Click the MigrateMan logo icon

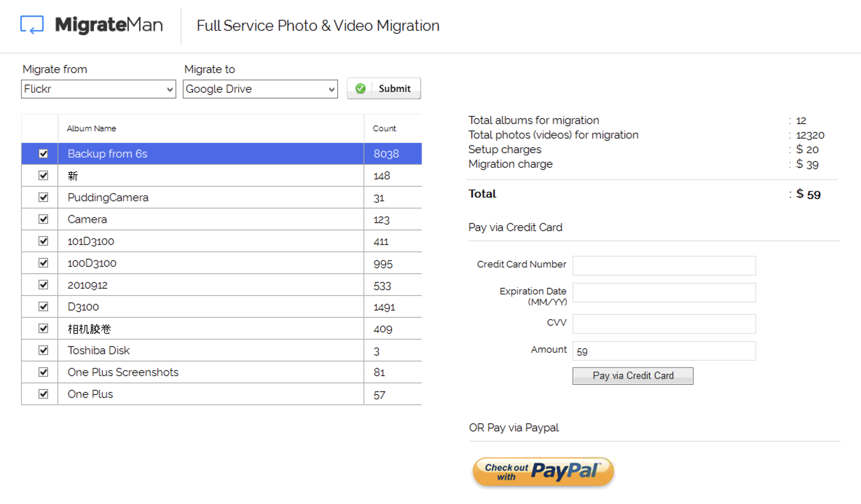(x=32, y=24)
